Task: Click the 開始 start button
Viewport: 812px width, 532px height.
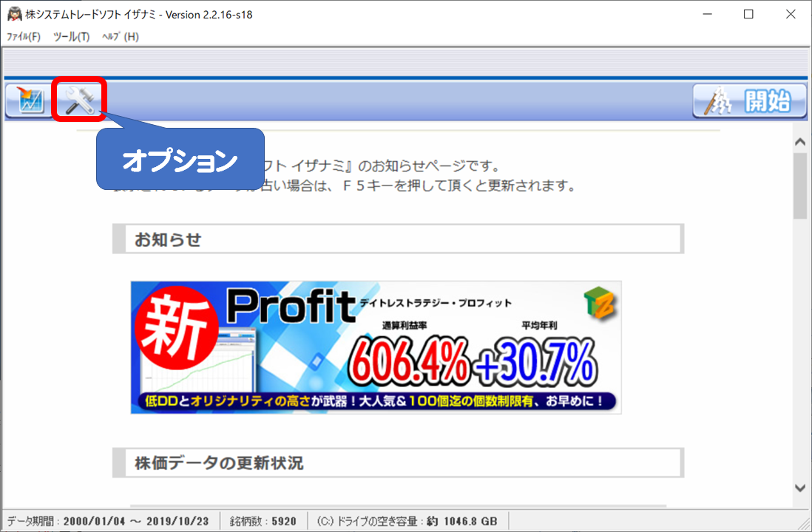Action: pyautogui.click(x=749, y=100)
